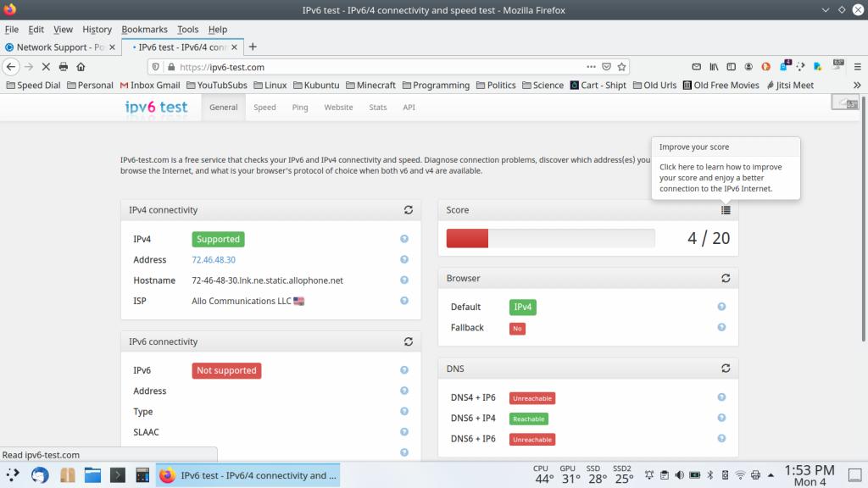Expand the Kubuntu bookmarks folder
868x488 pixels.
(316, 86)
